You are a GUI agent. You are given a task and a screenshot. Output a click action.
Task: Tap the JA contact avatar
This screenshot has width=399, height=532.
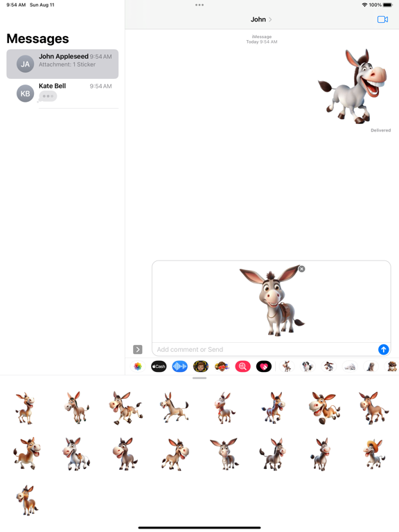pos(26,64)
